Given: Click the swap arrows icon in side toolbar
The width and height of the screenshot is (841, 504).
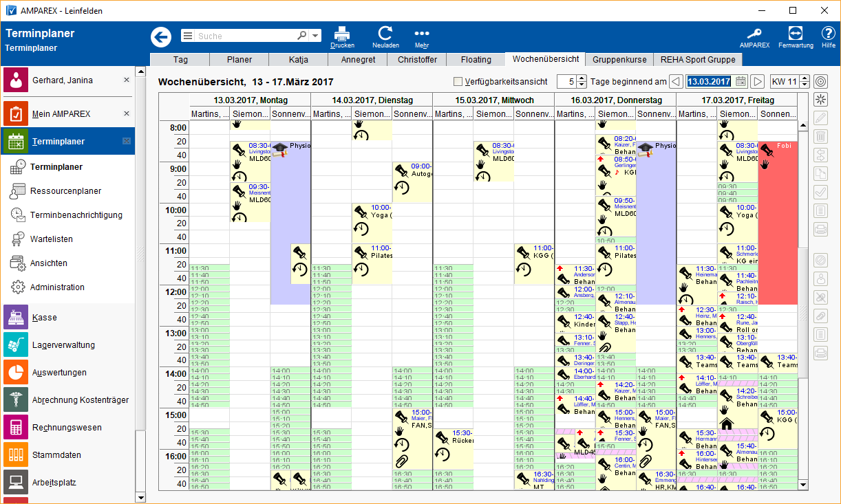Looking at the screenshot, I should 820,155.
